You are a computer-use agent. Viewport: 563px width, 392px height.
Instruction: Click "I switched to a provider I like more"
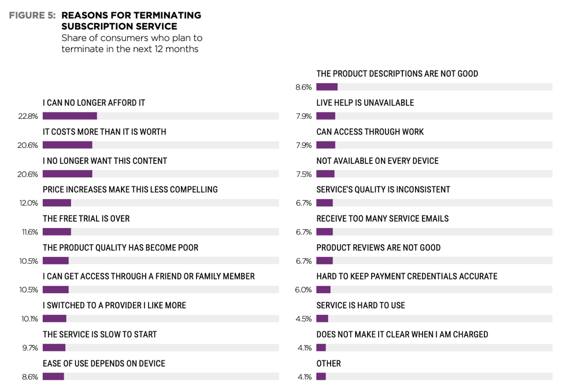point(114,305)
